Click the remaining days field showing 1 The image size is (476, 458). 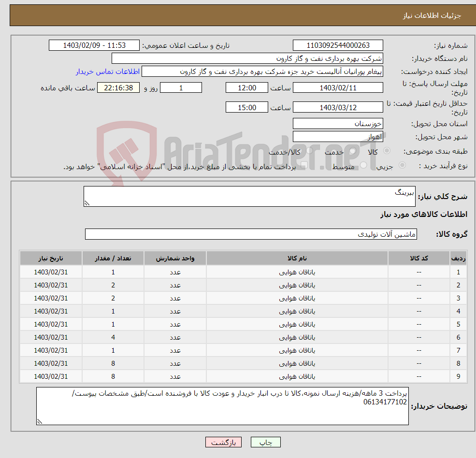pyautogui.click(x=181, y=88)
